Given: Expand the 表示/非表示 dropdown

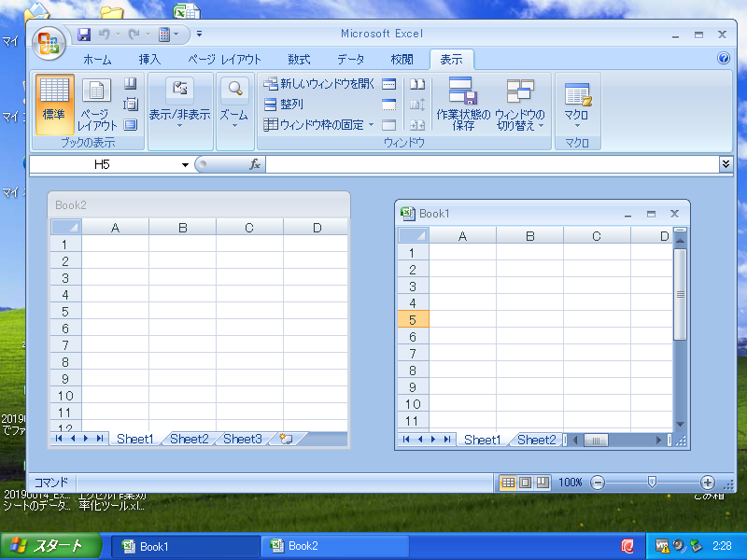Looking at the screenshot, I should tap(180, 126).
